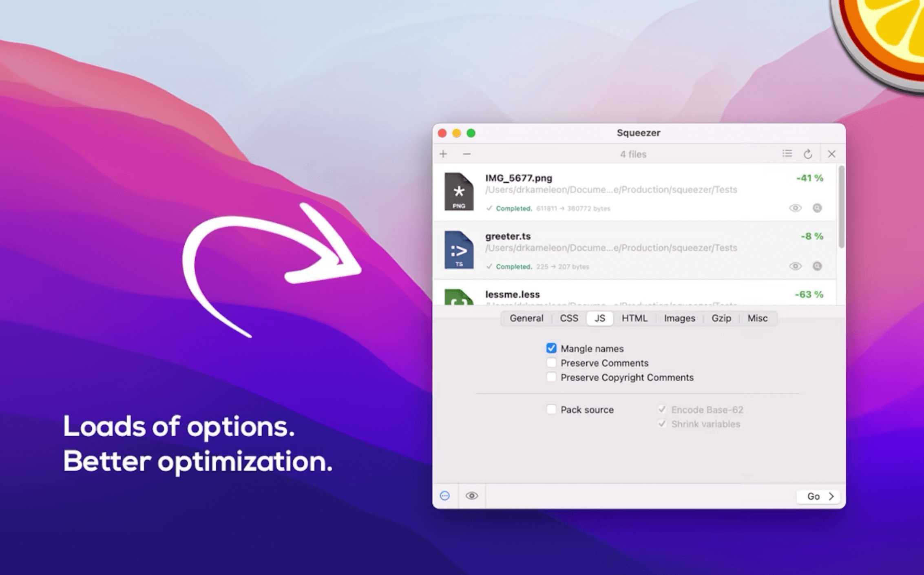
Task: Toggle preview with the eye icon for greeter.ts
Action: point(795,266)
